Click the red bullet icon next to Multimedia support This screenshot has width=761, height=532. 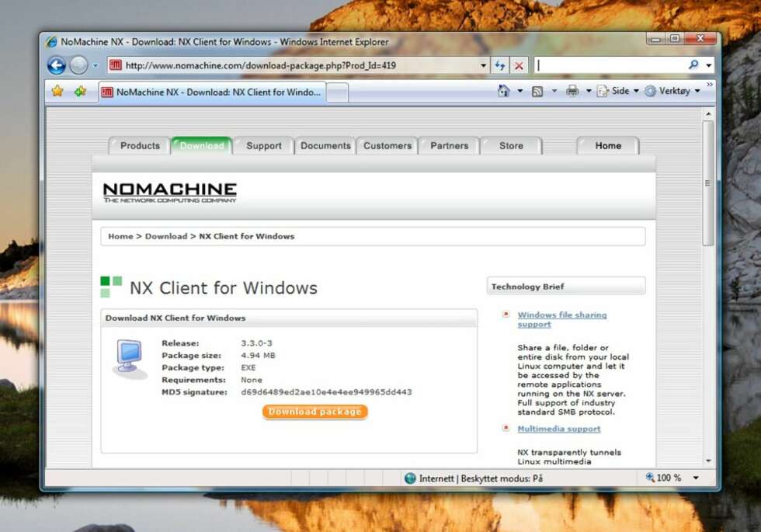pos(506,428)
